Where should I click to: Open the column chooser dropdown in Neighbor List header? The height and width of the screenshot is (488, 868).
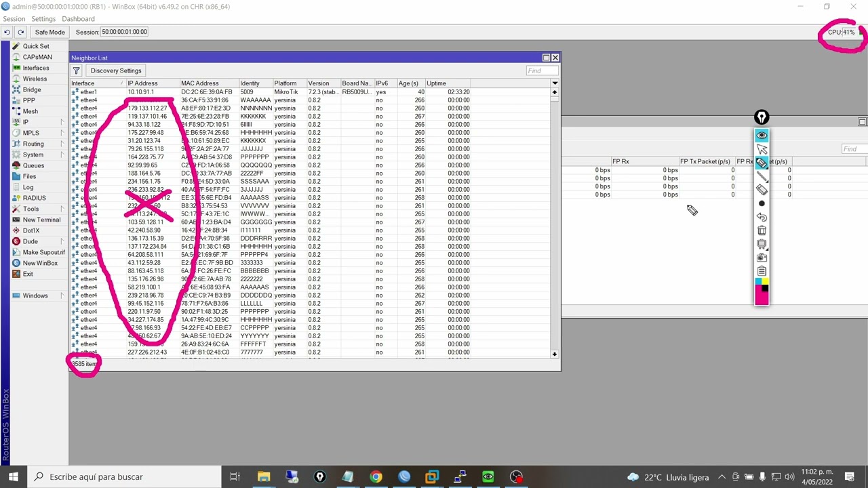click(555, 83)
